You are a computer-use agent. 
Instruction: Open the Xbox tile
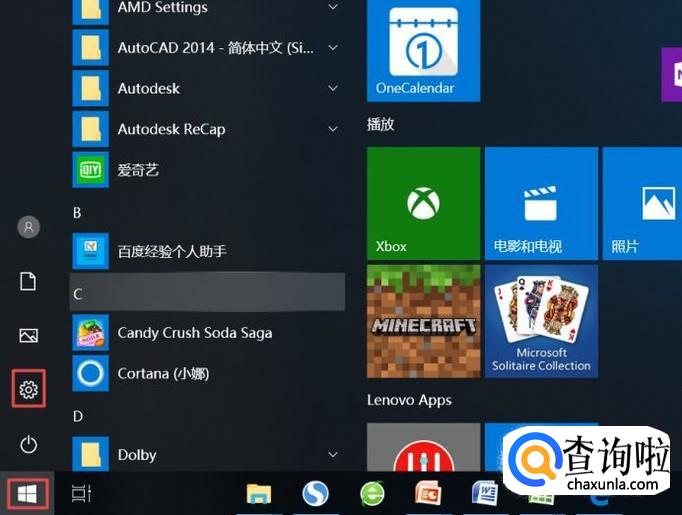pyautogui.click(x=423, y=203)
